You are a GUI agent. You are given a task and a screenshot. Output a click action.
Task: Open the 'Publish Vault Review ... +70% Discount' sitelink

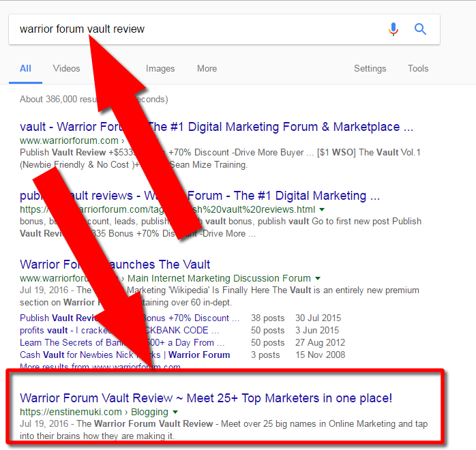[130, 318]
